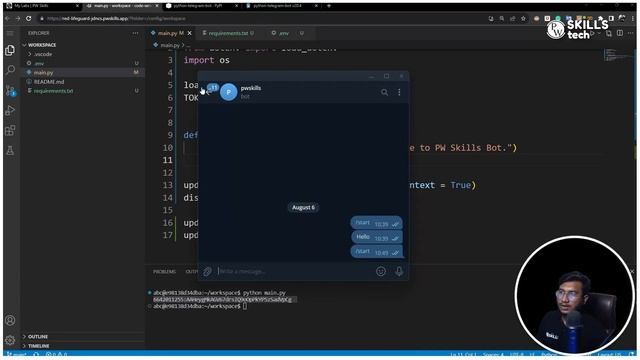The width and height of the screenshot is (640, 360).
Task: Open the Testing flask view
Action: coord(10,151)
